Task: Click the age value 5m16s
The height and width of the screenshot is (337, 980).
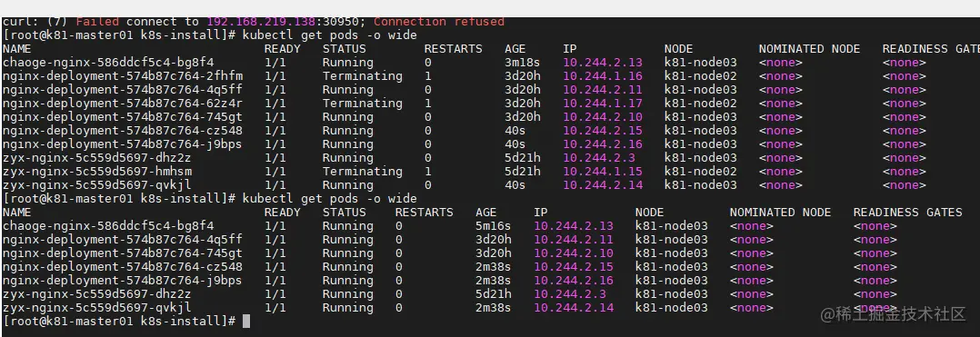Action: tap(493, 226)
